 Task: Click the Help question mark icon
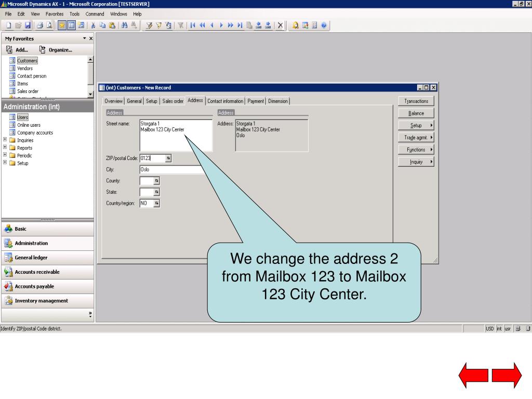coord(324,25)
